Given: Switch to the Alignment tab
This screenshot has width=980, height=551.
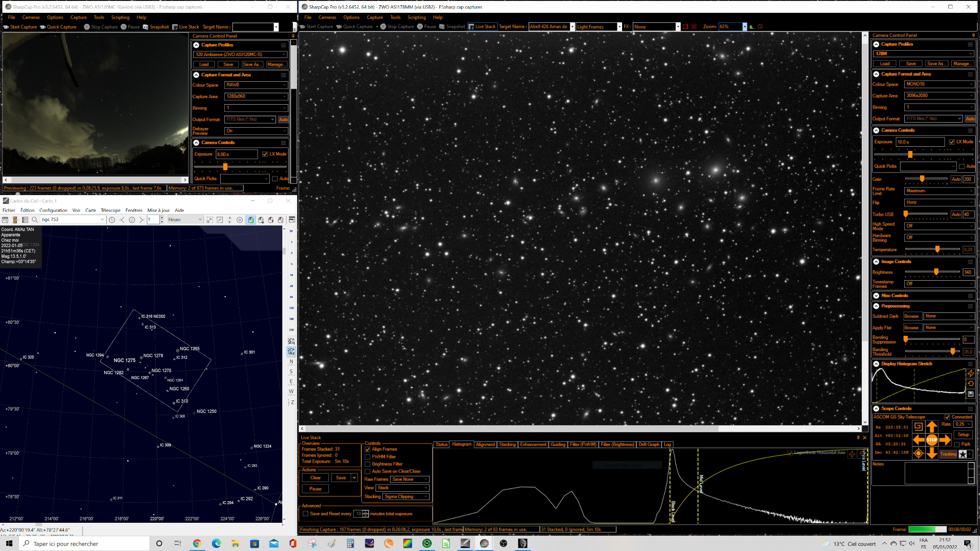Looking at the screenshot, I should [x=485, y=444].
